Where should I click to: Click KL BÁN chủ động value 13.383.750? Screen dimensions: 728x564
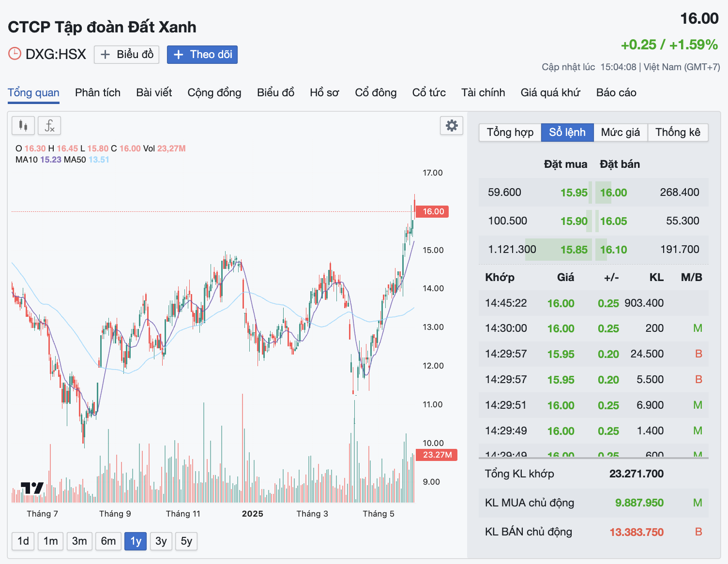click(636, 532)
